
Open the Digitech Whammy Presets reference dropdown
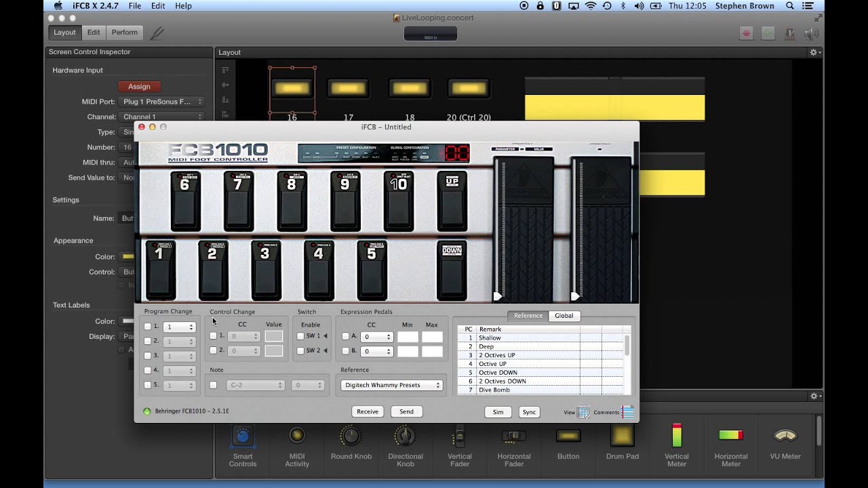point(392,385)
